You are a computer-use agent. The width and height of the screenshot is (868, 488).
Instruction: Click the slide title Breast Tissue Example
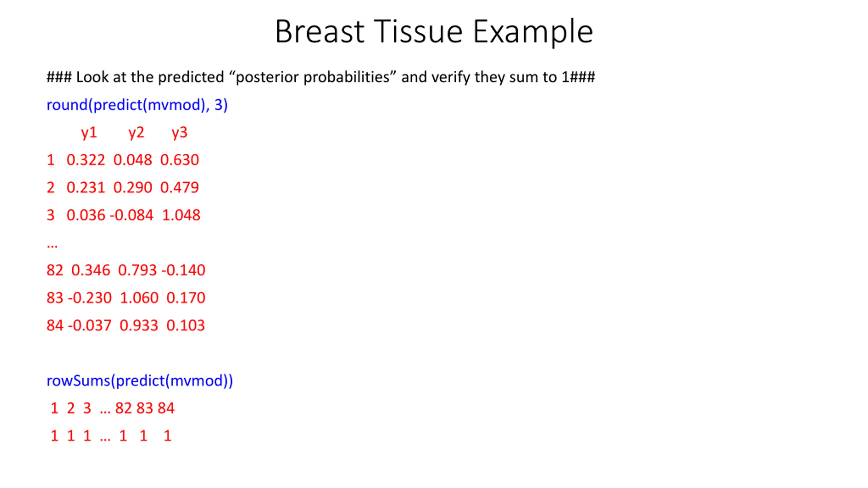pos(434,32)
